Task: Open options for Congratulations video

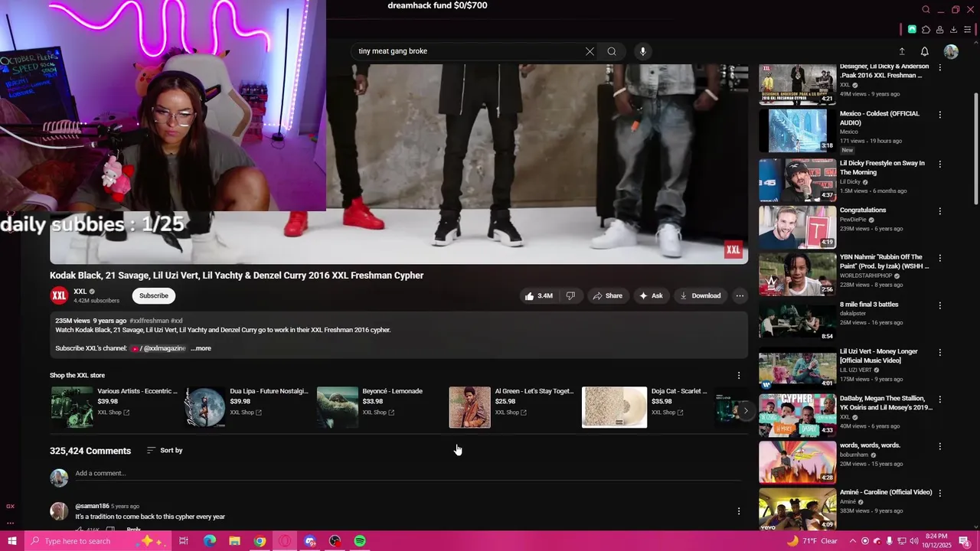Action: point(940,211)
